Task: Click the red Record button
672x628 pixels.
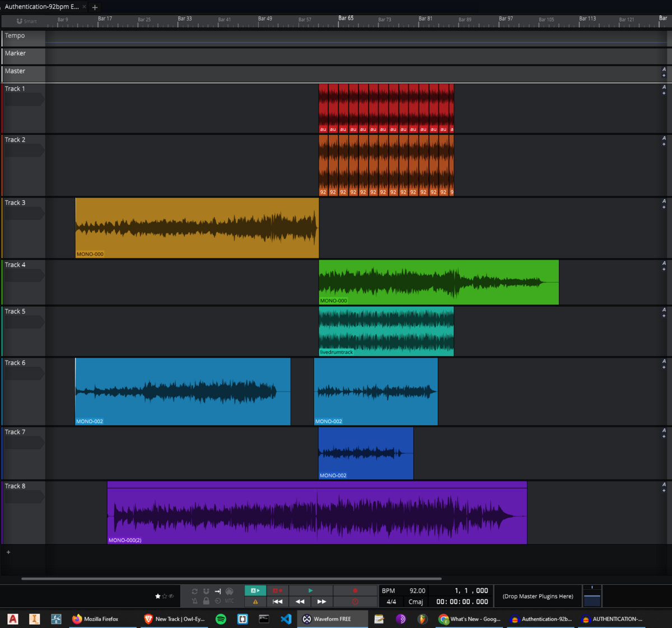Action: [x=355, y=590]
